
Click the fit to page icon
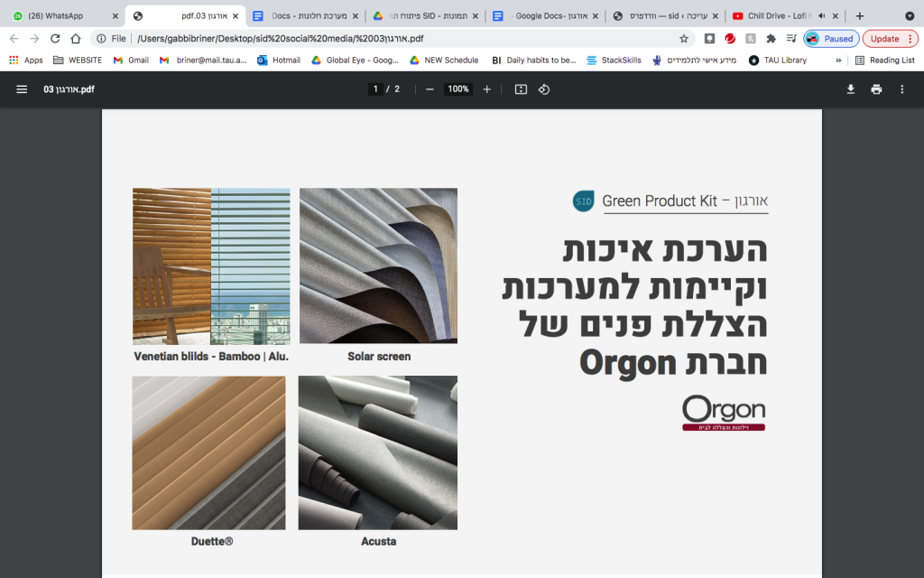(521, 89)
